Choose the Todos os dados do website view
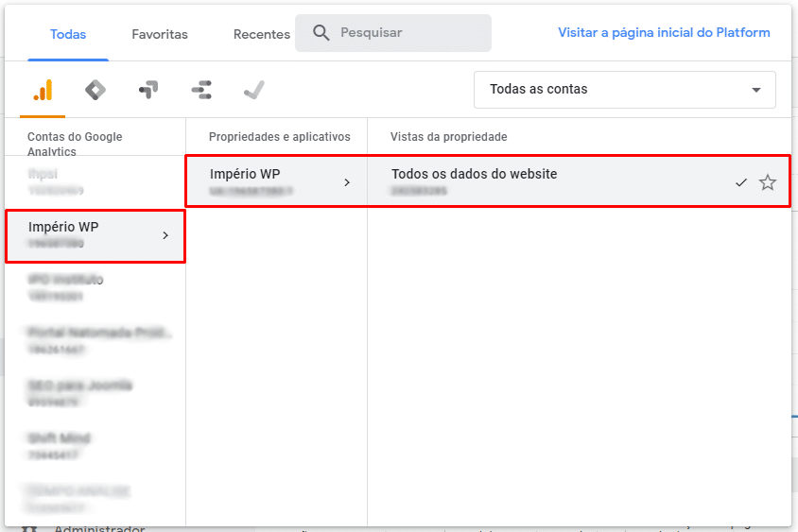The height and width of the screenshot is (532, 798). (x=579, y=181)
